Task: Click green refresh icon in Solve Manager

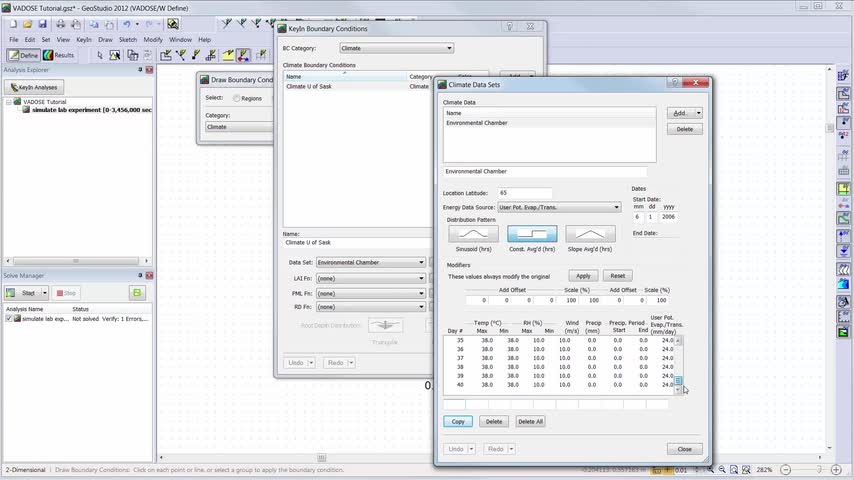Action: (x=137, y=293)
